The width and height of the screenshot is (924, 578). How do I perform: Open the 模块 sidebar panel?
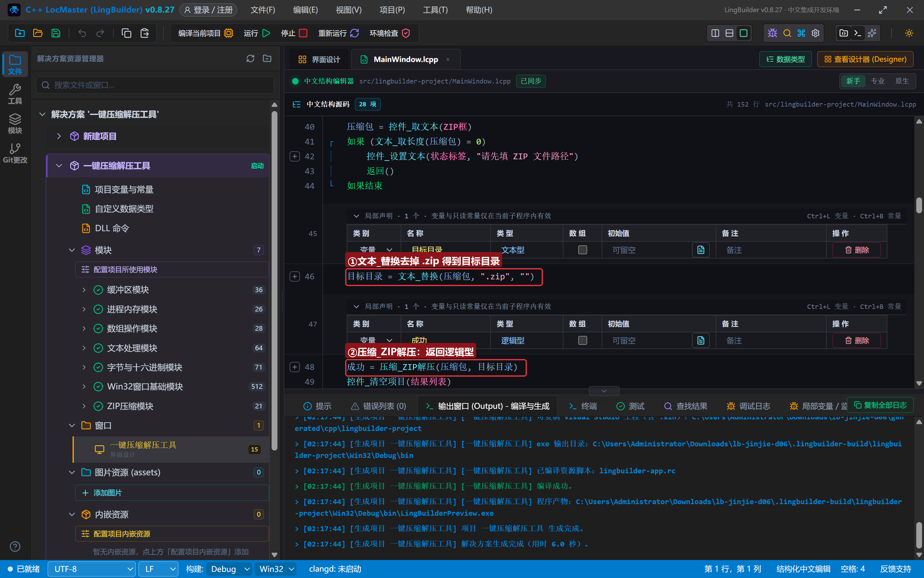(15, 124)
